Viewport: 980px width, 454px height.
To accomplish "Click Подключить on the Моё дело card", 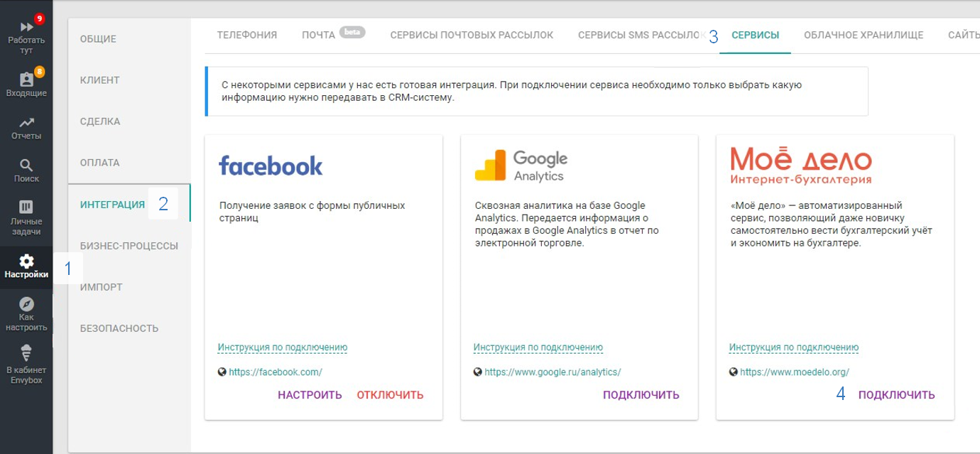I will 897,395.
